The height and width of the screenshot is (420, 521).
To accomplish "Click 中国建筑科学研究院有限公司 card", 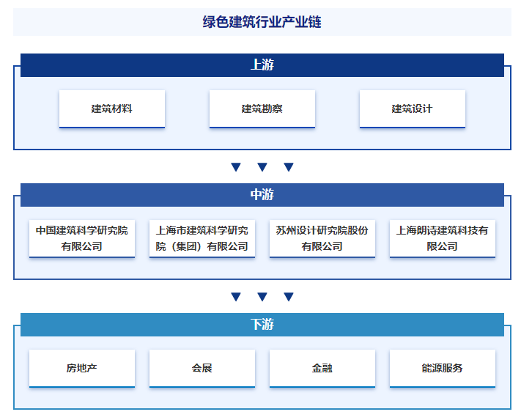I will coord(82,238).
